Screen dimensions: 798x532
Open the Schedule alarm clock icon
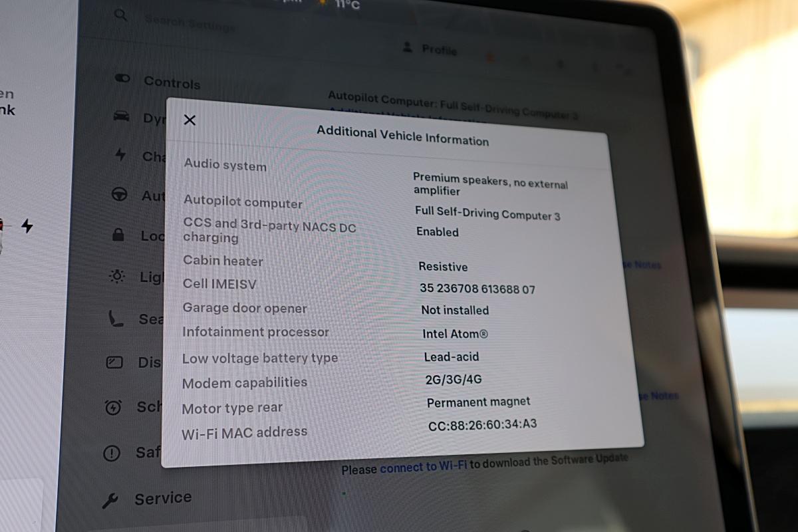[x=113, y=406]
